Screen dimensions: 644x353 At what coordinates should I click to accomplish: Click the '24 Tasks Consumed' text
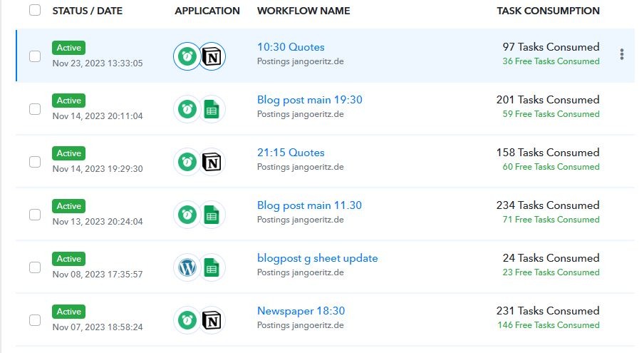pyautogui.click(x=551, y=258)
